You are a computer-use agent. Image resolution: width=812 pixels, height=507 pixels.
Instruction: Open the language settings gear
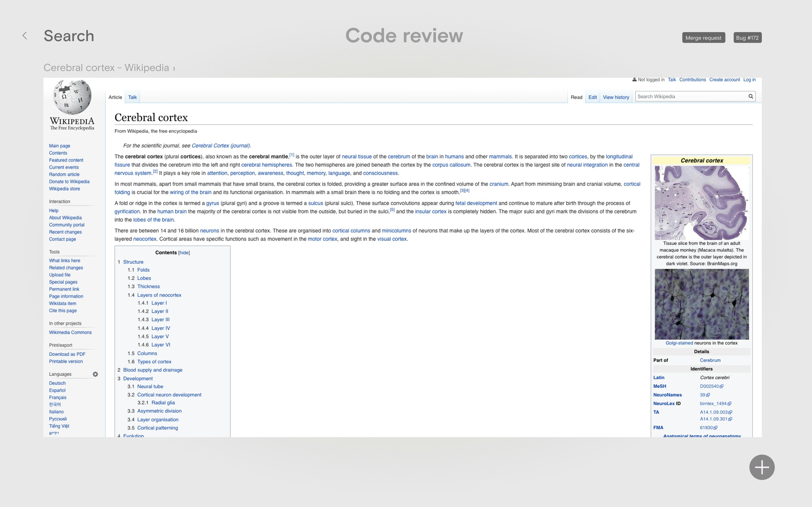point(95,374)
